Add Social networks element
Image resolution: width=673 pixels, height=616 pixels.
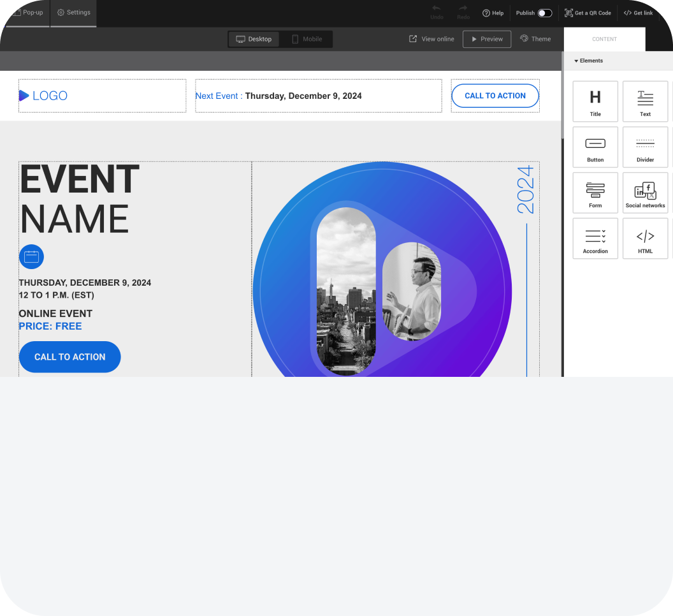click(645, 193)
